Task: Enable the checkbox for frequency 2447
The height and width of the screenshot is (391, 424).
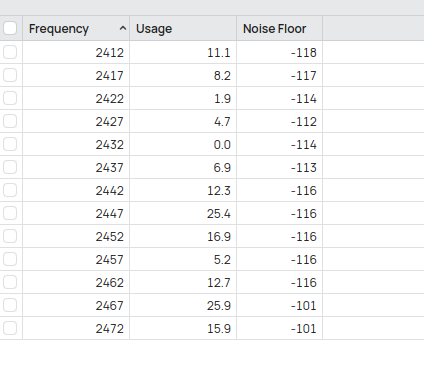Action: pos(10,213)
